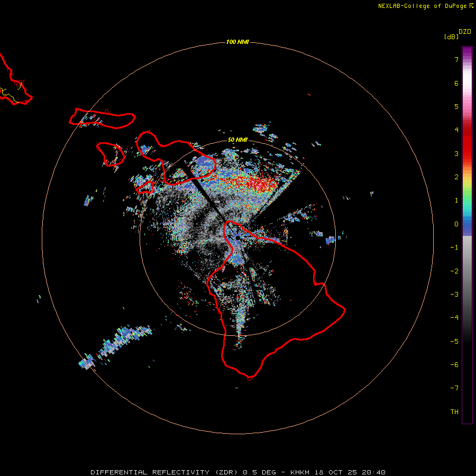
Task: Click the -7 value on color scale
Action: coord(454,388)
